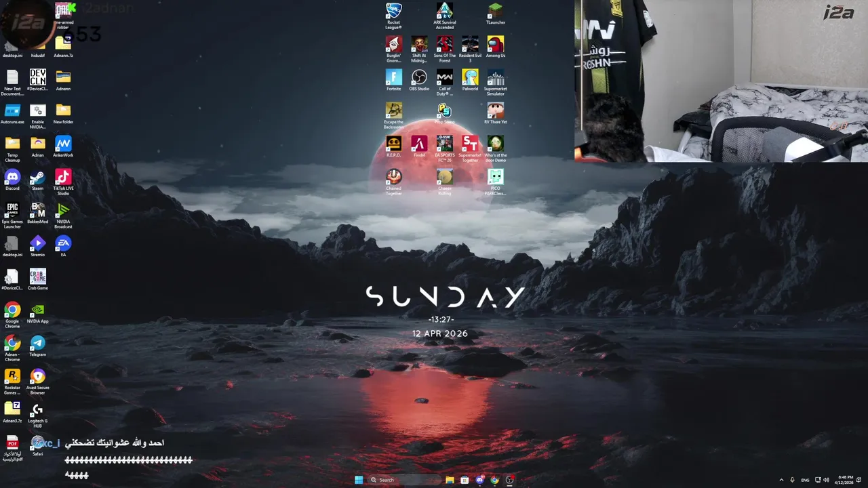Open BakkesMod shortcut

[37, 213]
